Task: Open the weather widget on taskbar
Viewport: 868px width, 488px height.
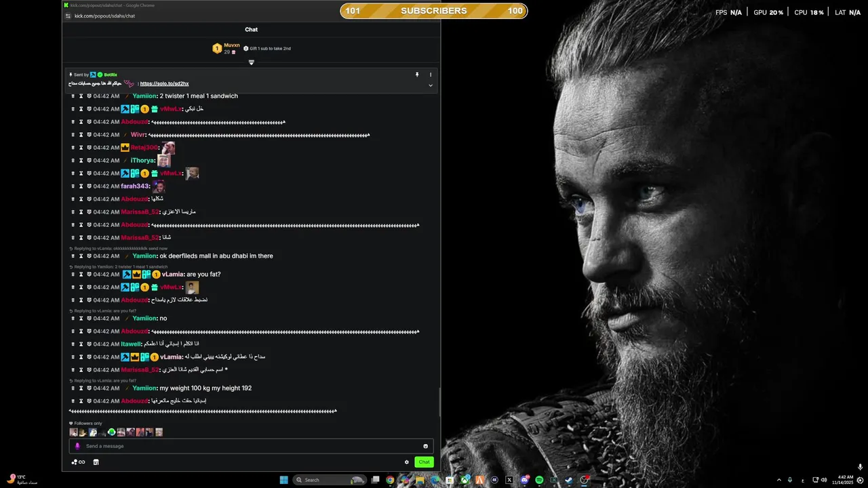Action: [x=22, y=479]
